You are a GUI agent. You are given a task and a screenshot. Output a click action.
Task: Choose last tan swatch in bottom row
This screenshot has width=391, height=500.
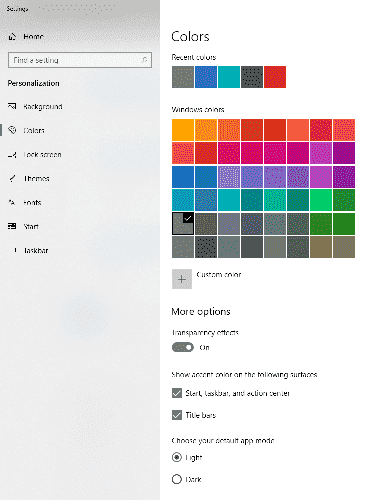344,247
